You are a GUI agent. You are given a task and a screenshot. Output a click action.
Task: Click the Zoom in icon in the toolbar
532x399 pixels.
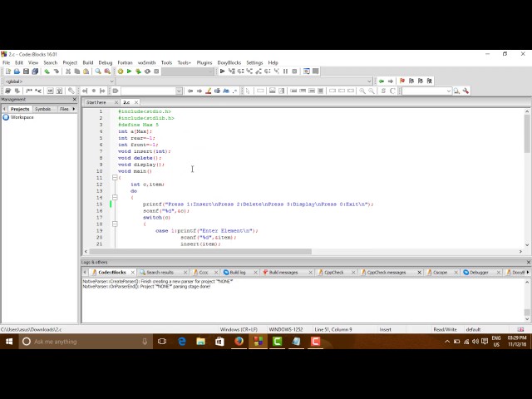click(362, 91)
